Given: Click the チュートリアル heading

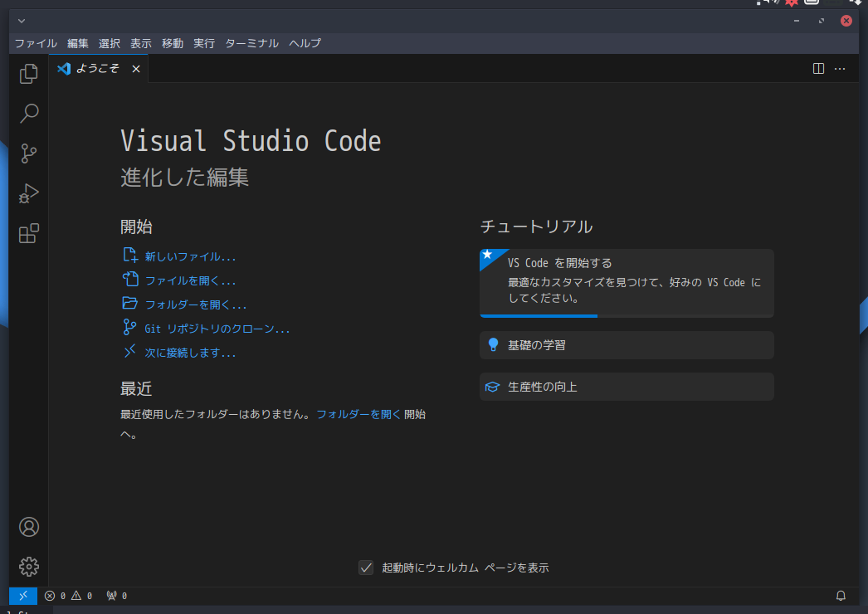Looking at the screenshot, I should click(x=536, y=227).
